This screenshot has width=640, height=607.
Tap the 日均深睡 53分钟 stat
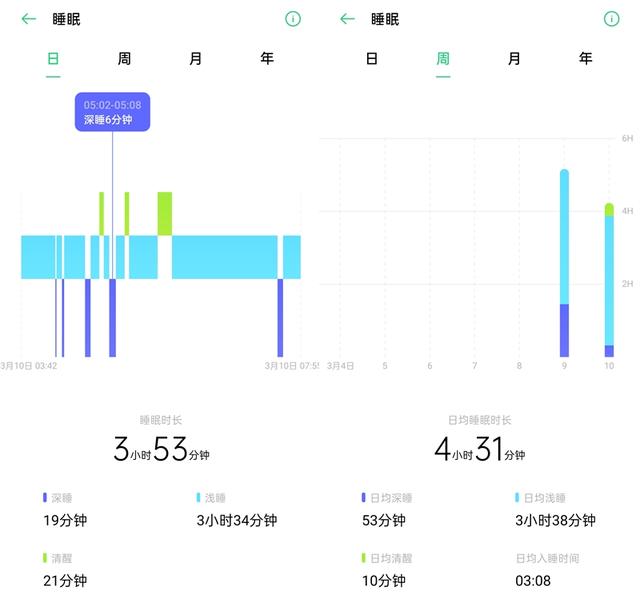coord(387,510)
